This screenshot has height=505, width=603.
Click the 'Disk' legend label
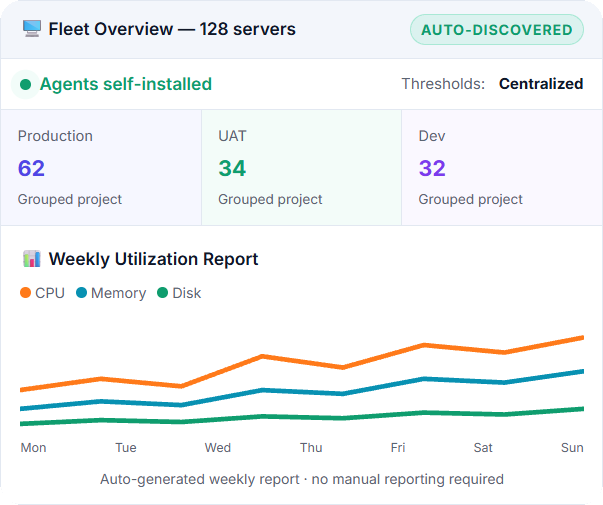(187, 293)
